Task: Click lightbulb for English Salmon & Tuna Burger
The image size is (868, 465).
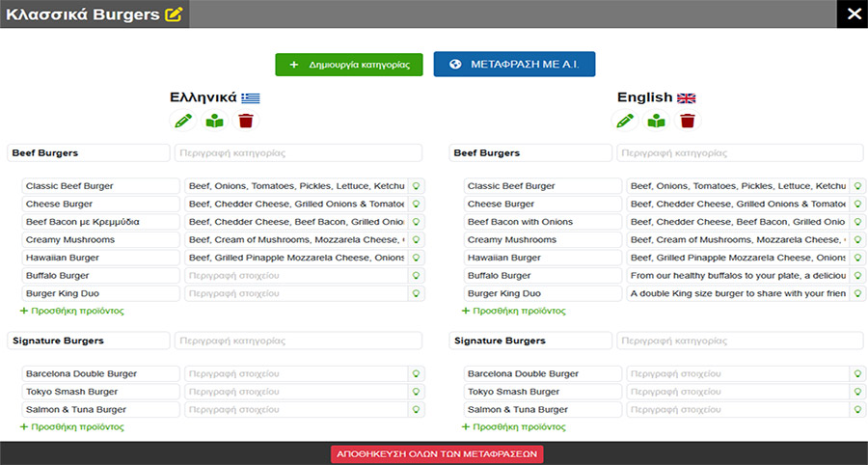Action: [858, 410]
